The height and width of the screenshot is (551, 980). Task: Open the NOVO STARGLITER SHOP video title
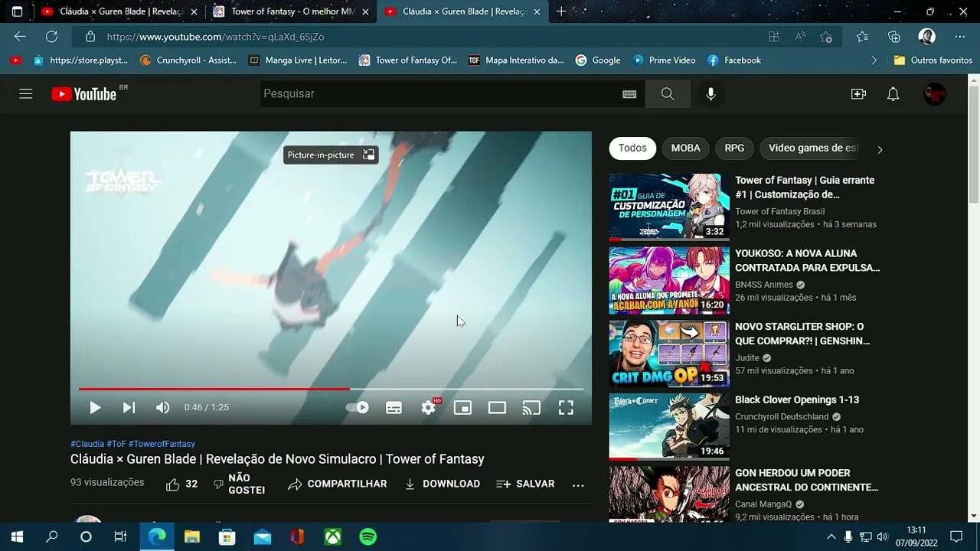click(x=802, y=334)
